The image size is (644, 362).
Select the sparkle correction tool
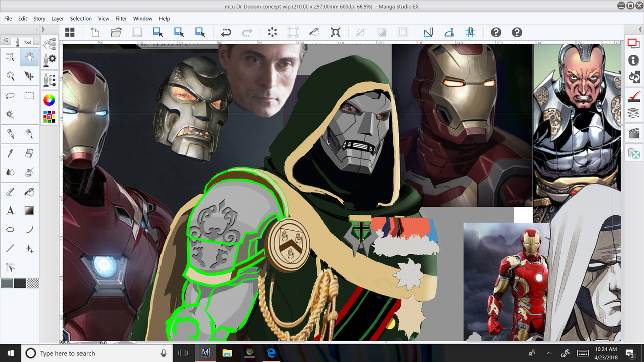click(29, 249)
